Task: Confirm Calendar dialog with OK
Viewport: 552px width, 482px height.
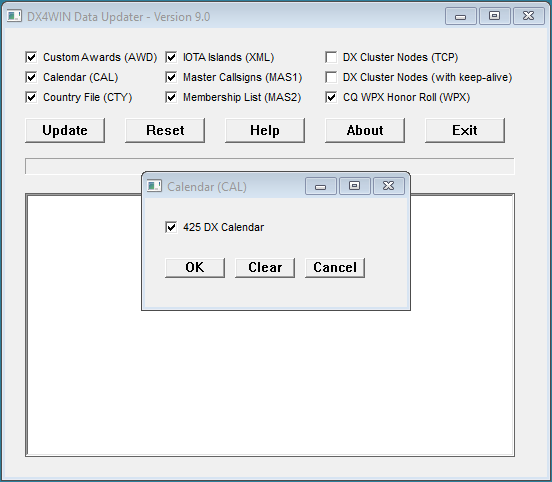Action: pos(195,268)
